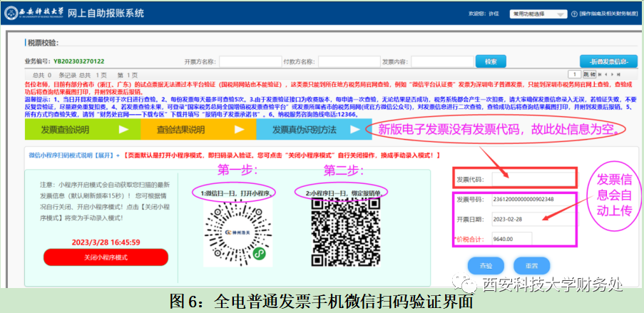Focus the 开票方名称 input field
This screenshot has width=644, height=313.
250,61
